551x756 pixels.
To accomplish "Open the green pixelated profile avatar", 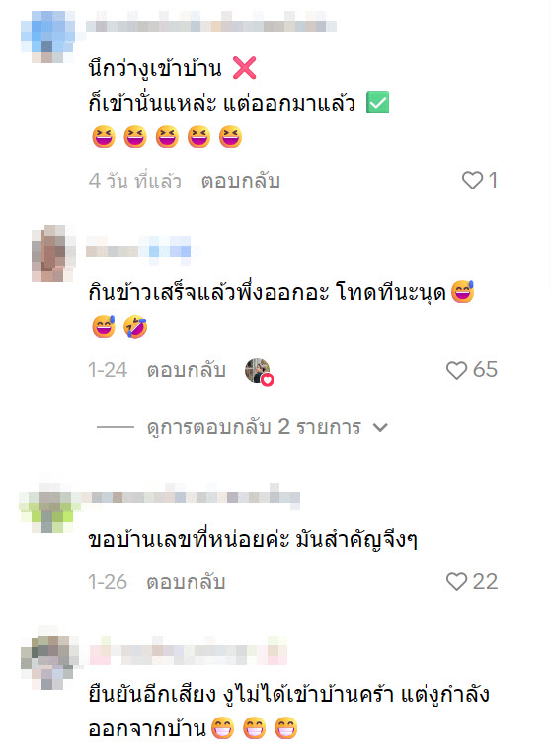I will point(48,507).
